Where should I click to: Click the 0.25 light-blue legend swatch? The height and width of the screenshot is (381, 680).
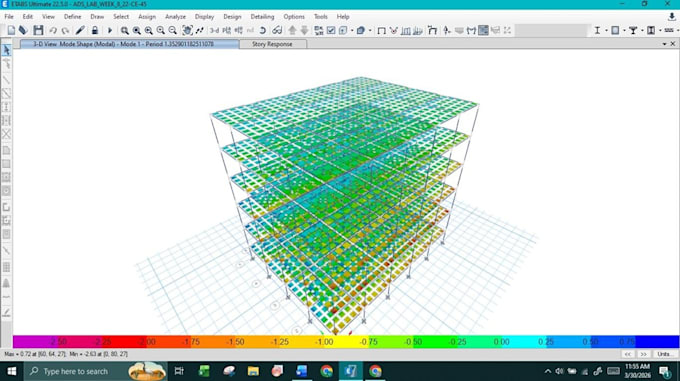click(546, 342)
